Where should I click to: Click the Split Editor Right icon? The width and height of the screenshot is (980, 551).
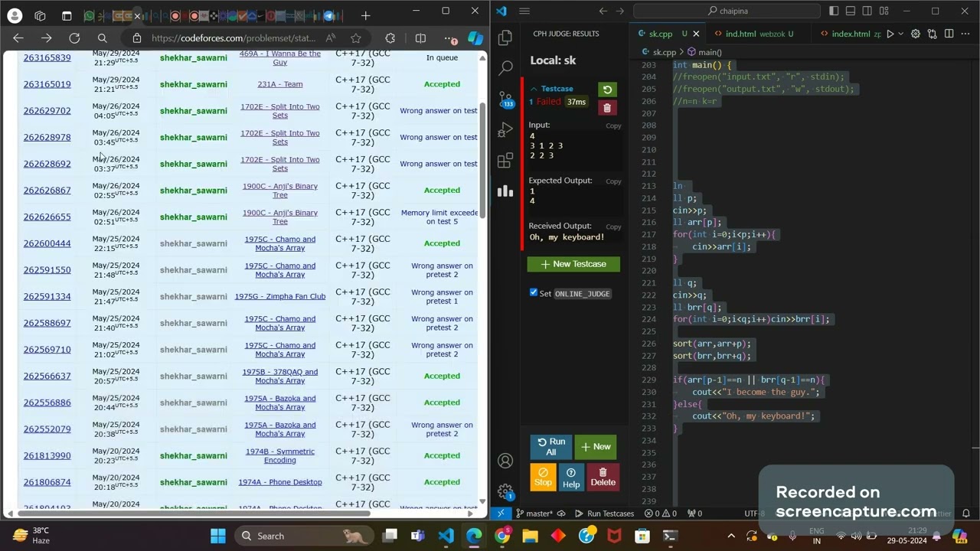coord(949,34)
